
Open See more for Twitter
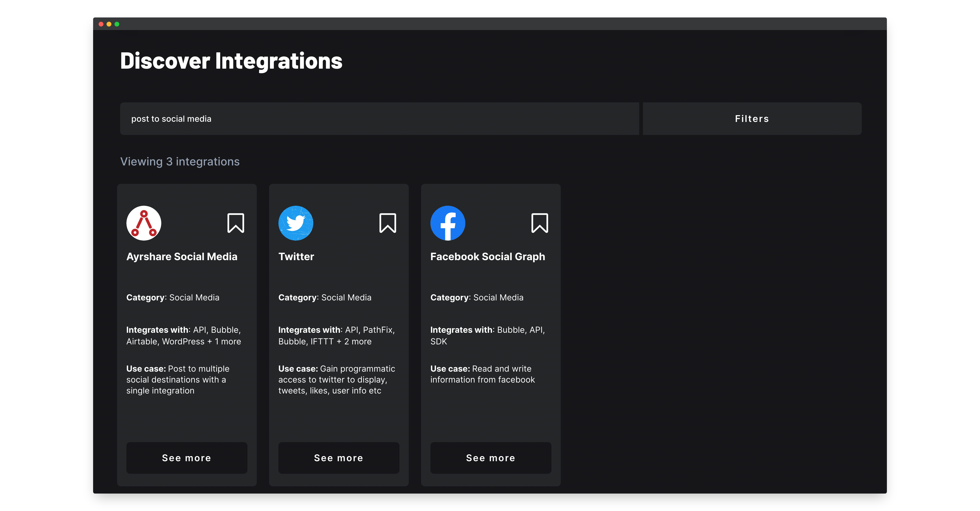[x=339, y=458]
